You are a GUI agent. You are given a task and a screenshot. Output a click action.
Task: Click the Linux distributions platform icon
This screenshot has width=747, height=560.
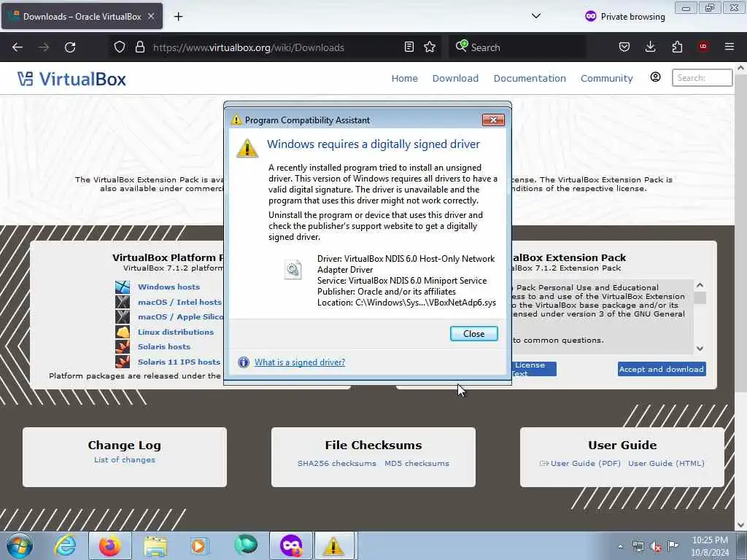(x=123, y=332)
